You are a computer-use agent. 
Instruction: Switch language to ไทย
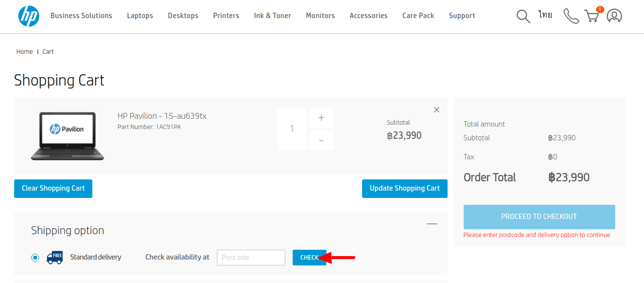point(545,15)
